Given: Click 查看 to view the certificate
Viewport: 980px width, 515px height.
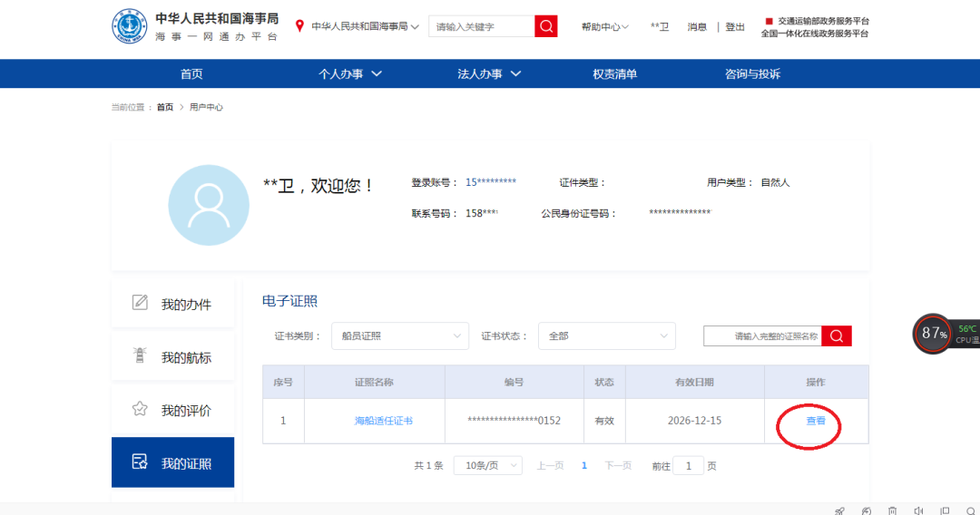Looking at the screenshot, I should tap(816, 421).
